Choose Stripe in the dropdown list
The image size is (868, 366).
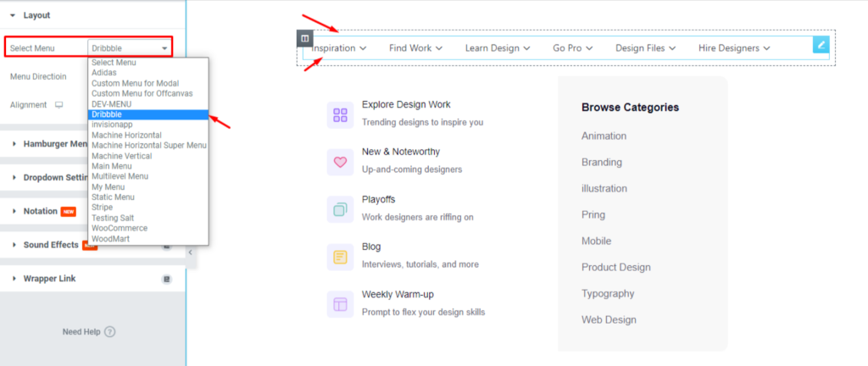[x=103, y=208]
